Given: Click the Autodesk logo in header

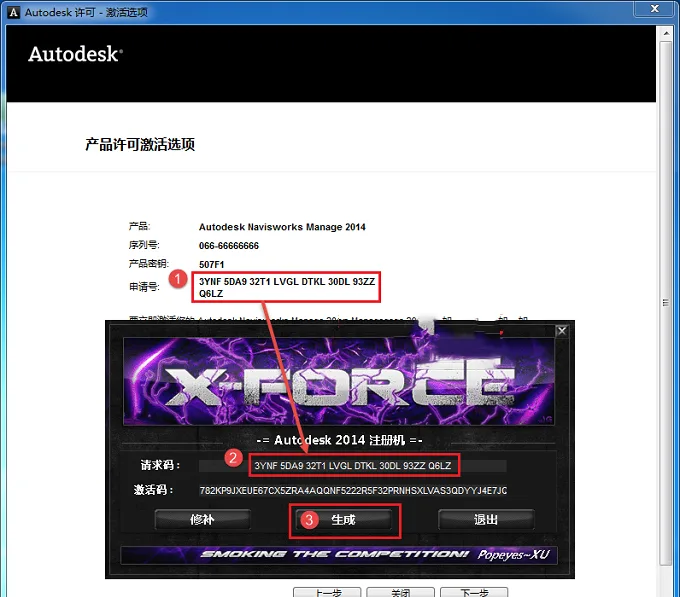Looking at the screenshot, I should point(75,54).
